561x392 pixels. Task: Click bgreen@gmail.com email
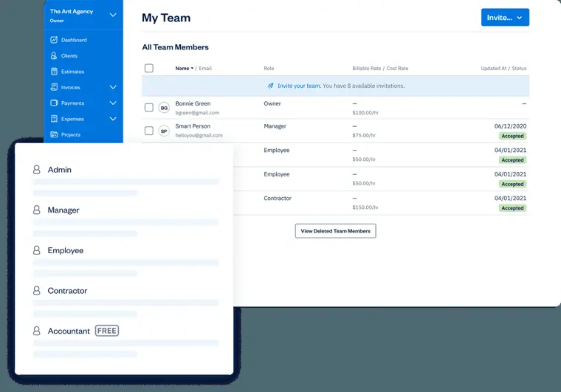(197, 113)
